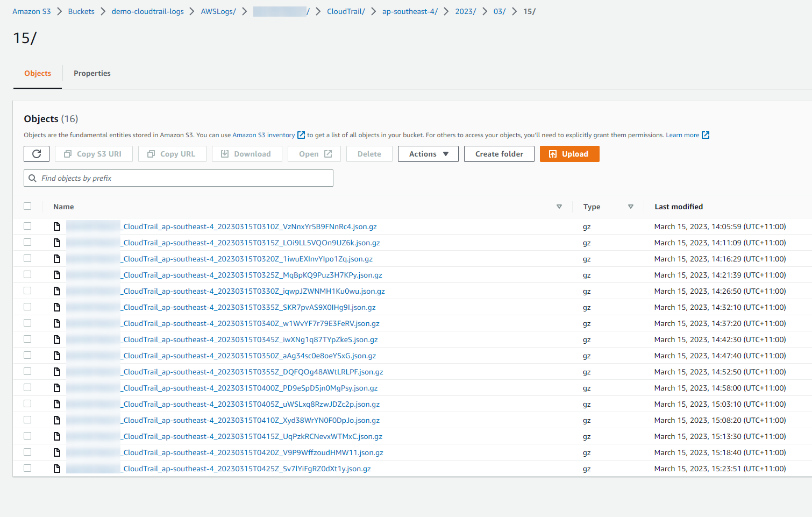The width and height of the screenshot is (812, 517).
Task: Click the file icon of the T0310Z log row
Action: [57, 226]
